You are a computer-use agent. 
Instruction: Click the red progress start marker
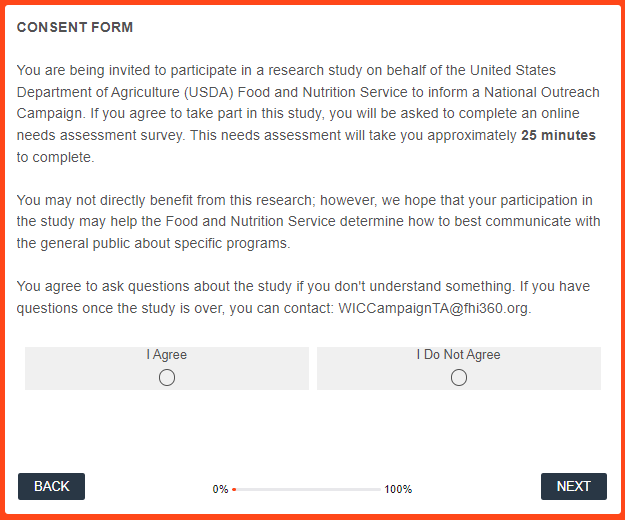[234, 489]
